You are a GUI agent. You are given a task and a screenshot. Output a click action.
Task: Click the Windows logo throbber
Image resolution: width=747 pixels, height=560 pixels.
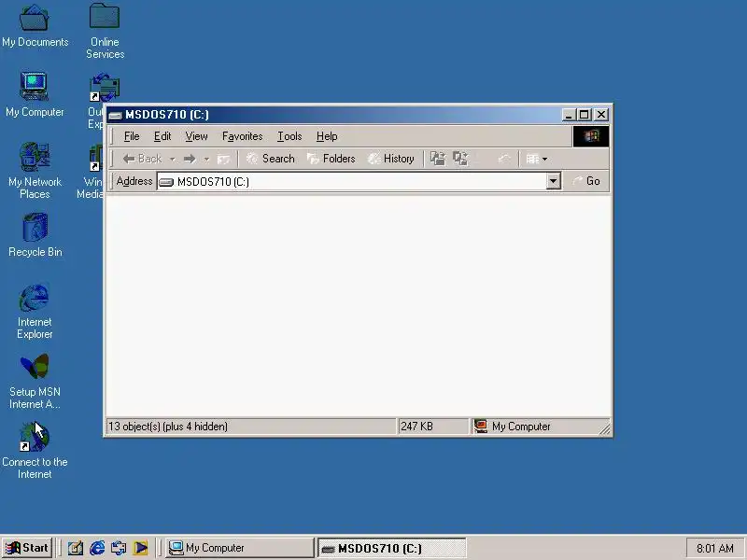[591, 136]
